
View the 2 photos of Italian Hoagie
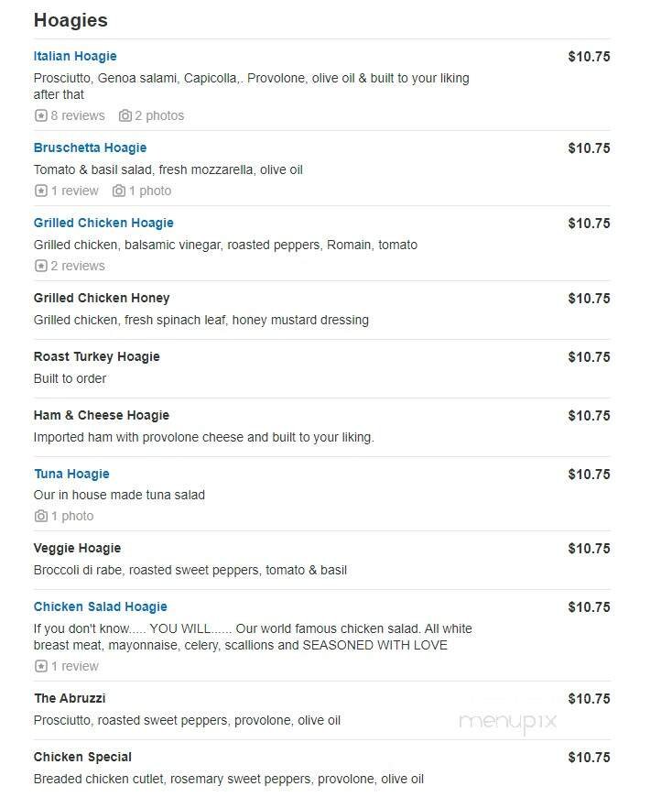[159, 115]
